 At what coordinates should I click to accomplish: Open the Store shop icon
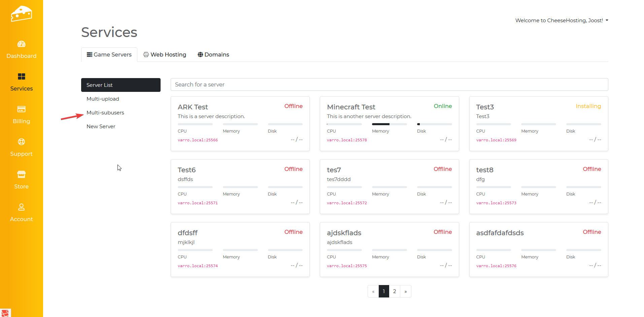[x=21, y=175]
